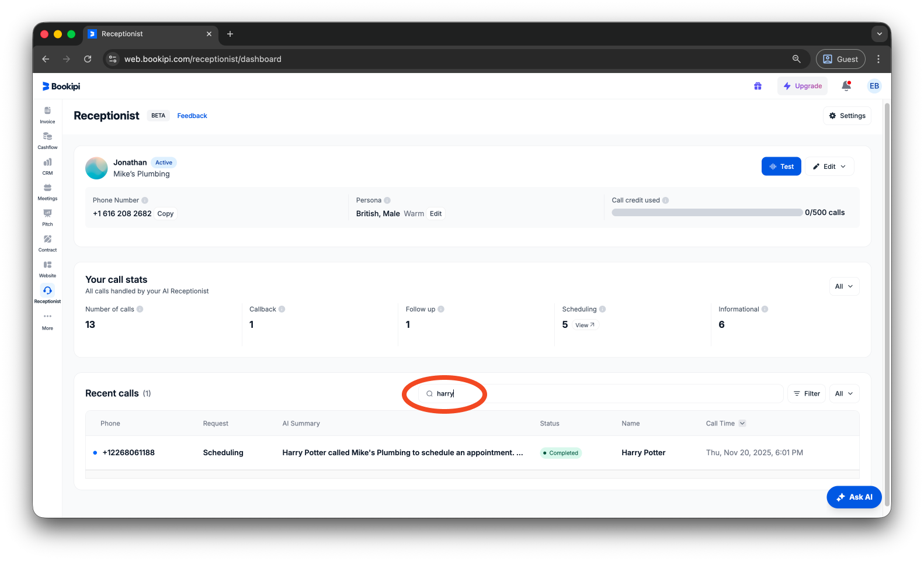Open the Guest profile button
The image size is (924, 561).
(840, 59)
